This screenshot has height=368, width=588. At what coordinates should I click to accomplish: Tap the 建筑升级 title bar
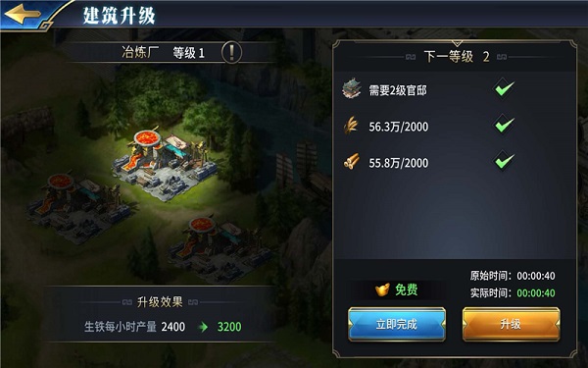[119, 16]
